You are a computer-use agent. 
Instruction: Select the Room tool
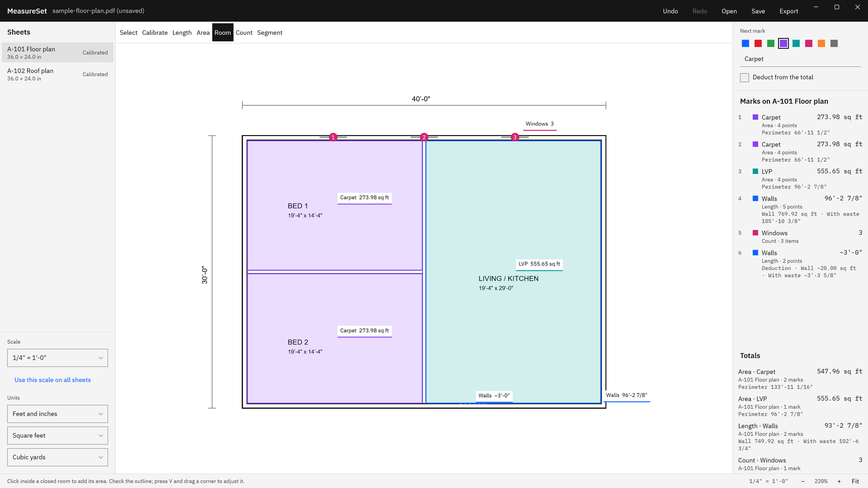[x=223, y=33]
